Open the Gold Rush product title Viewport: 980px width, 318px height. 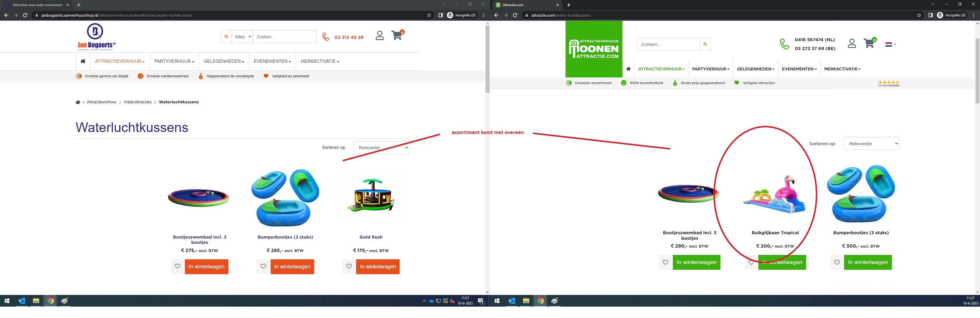(371, 237)
